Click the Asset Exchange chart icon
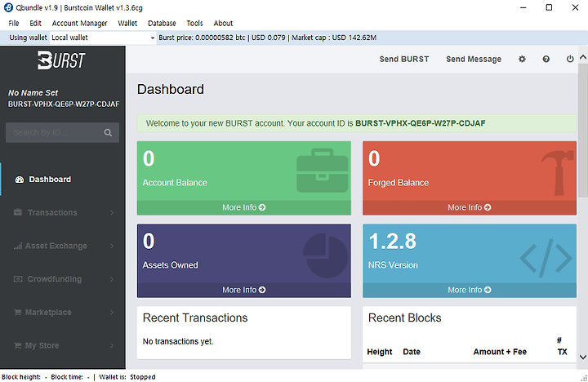 point(18,246)
